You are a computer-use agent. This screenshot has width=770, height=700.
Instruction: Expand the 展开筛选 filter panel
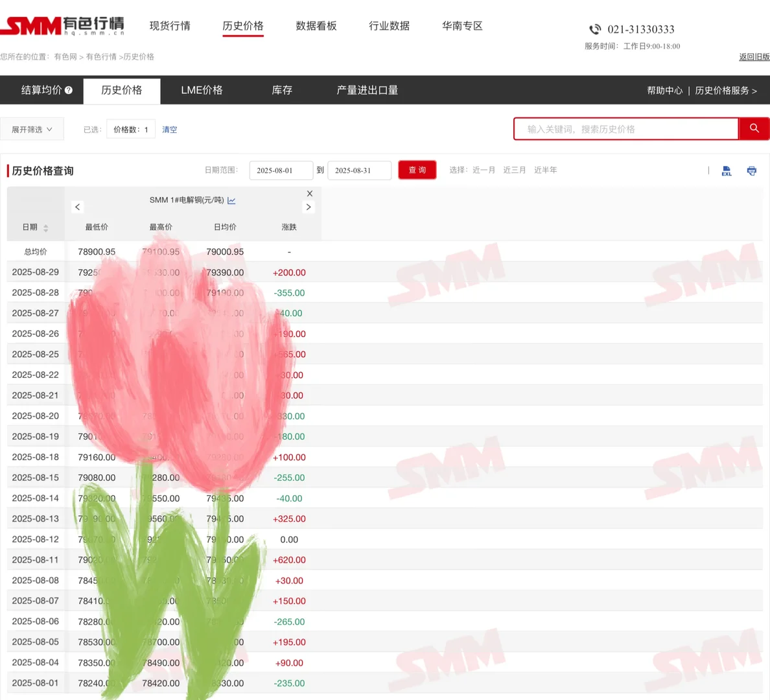(x=31, y=128)
